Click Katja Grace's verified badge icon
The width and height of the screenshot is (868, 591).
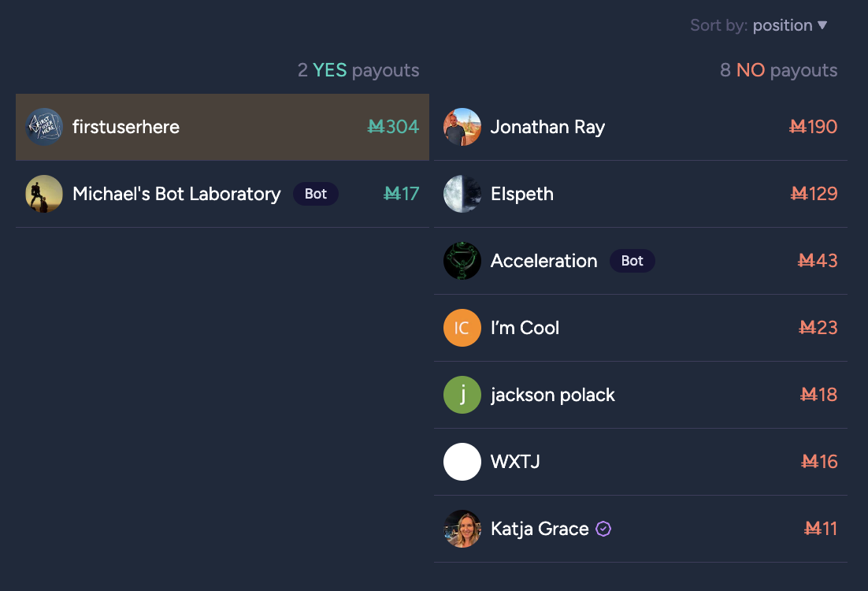(603, 529)
